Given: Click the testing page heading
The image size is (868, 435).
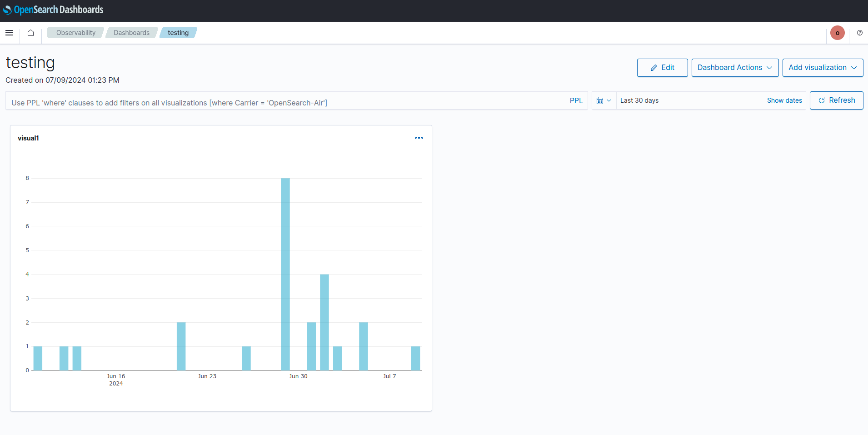Looking at the screenshot, I should pyautogui.click(x=30, y=63).
